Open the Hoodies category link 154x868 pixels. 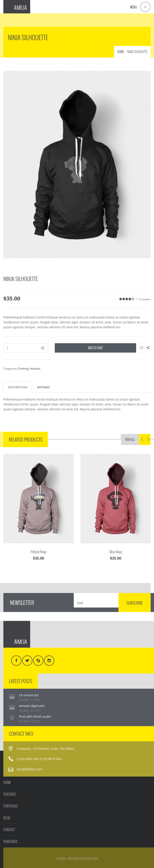[x=35, y=369]
